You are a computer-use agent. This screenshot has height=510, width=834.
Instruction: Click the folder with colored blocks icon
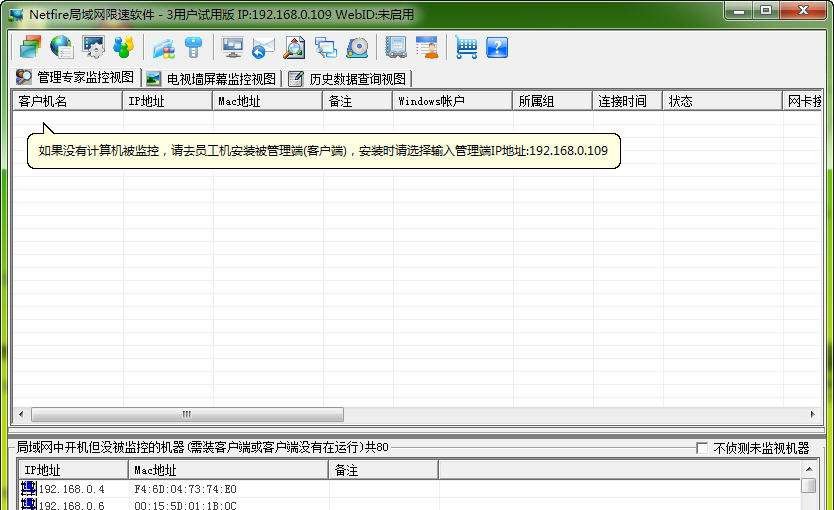[x=164, y=48]
